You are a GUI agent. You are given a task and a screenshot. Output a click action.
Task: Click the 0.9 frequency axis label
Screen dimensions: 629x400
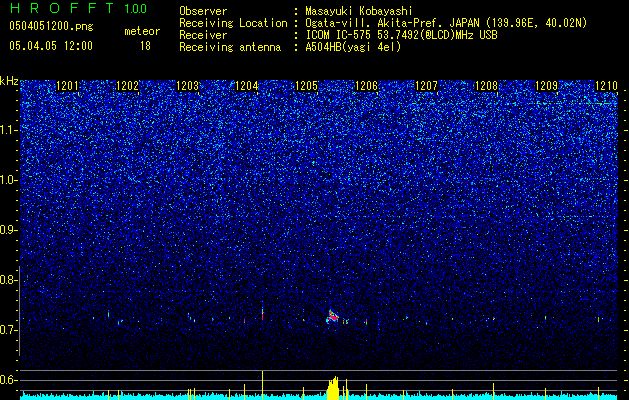pos(8,230)
